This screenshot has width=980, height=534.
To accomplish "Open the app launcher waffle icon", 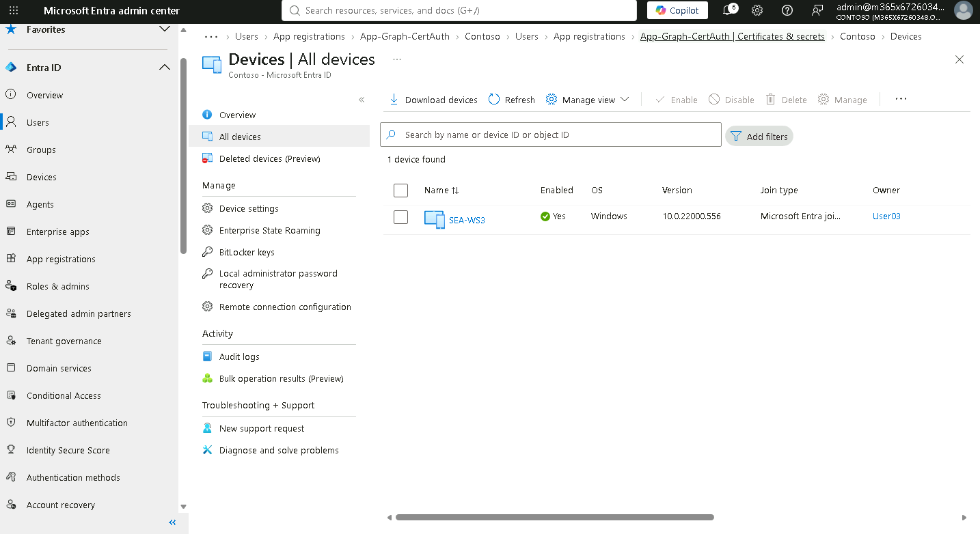I will (x=14, y=10).
